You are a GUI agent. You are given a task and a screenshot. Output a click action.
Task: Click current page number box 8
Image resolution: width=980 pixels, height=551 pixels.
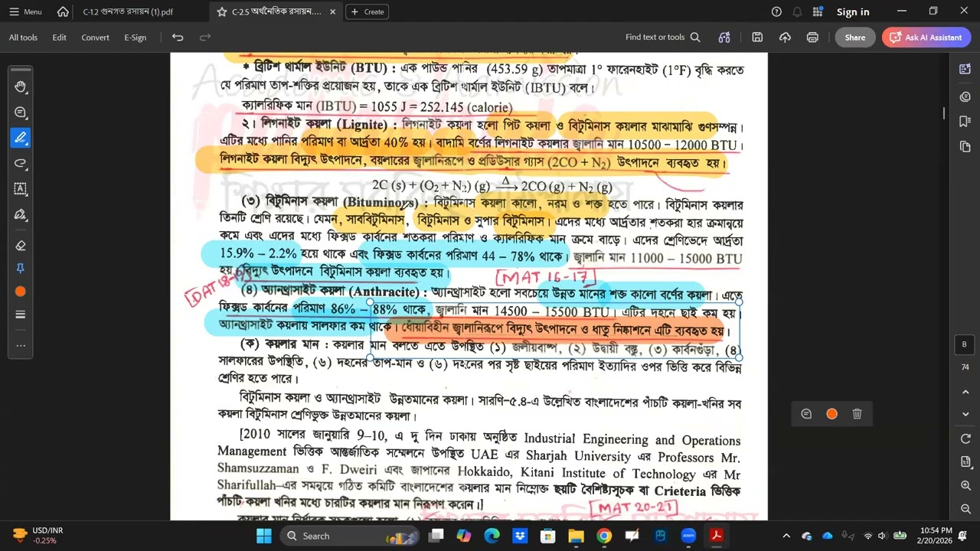(x=965, y=344)
